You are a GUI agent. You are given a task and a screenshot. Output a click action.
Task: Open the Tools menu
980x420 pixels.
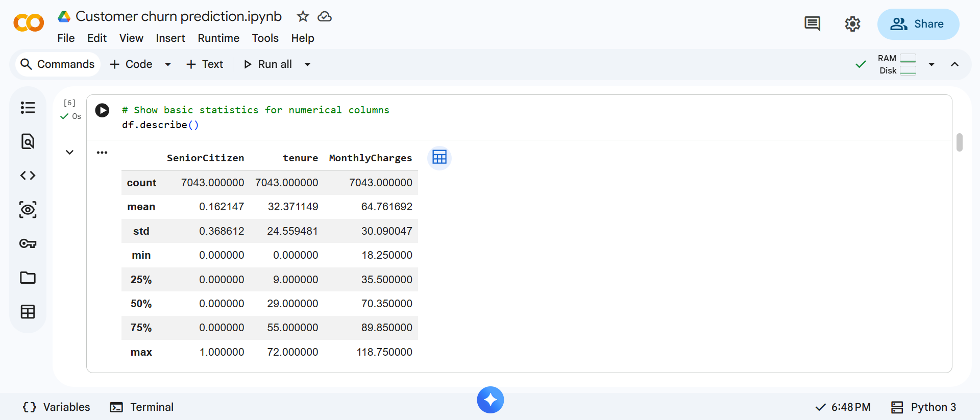pos(265,38)
